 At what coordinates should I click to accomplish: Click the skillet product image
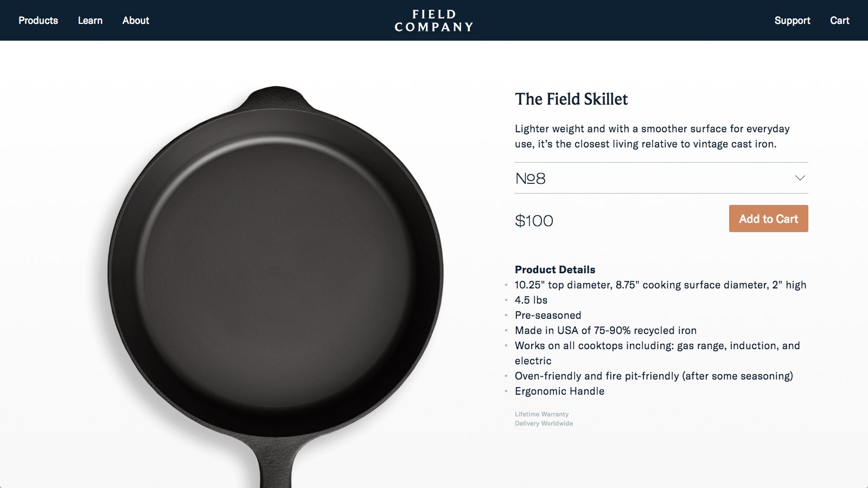pos(276,271)
